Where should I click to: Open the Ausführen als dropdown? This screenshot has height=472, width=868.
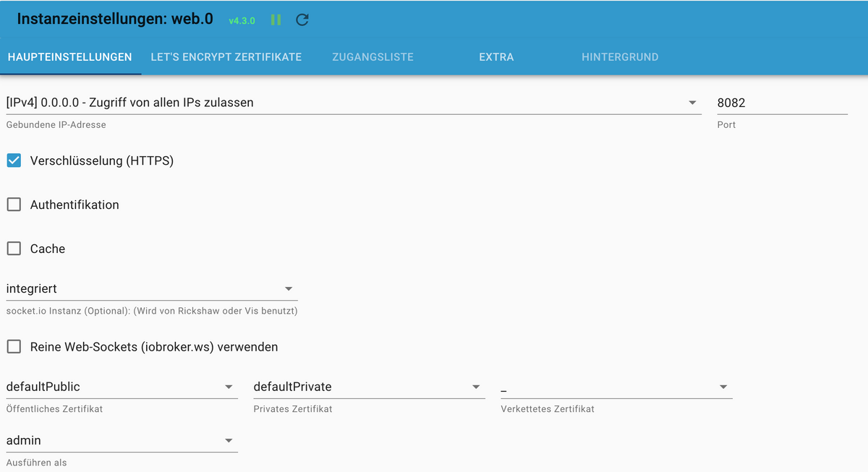[x=122, y=440]
